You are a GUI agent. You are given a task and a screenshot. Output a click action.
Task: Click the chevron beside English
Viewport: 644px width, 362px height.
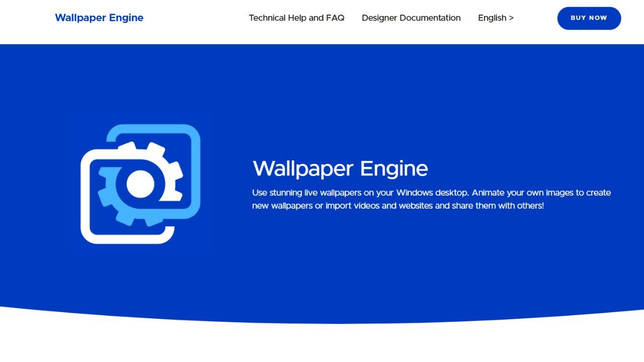511,18
